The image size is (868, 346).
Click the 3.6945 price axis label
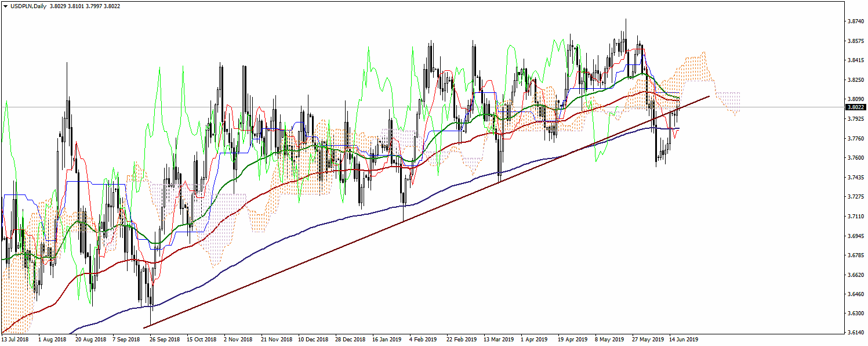(x=855, y=236)
